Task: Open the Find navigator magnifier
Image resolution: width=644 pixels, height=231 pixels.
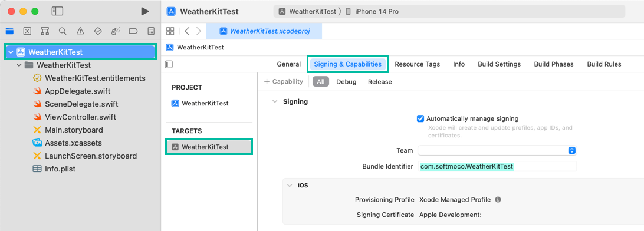Action: 63,31
